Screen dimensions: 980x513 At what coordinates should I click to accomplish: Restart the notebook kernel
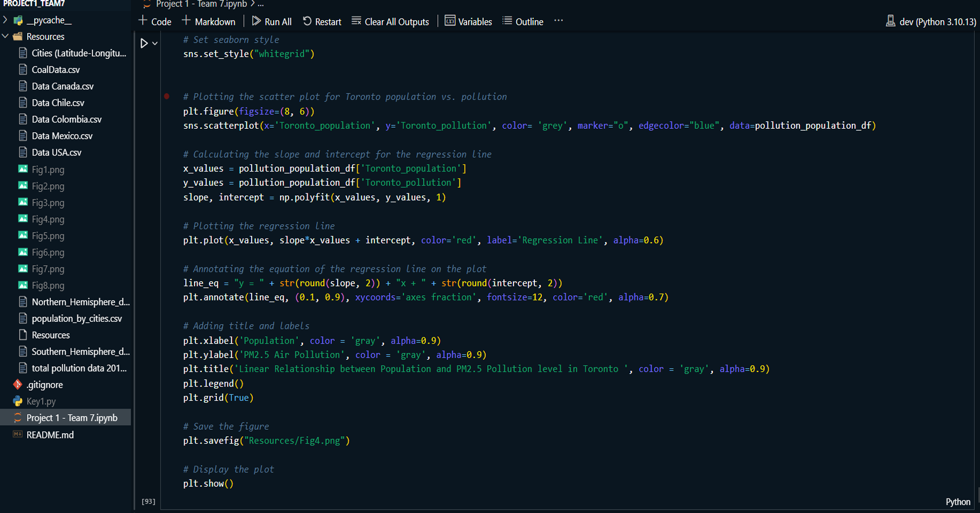coord(322,22)
